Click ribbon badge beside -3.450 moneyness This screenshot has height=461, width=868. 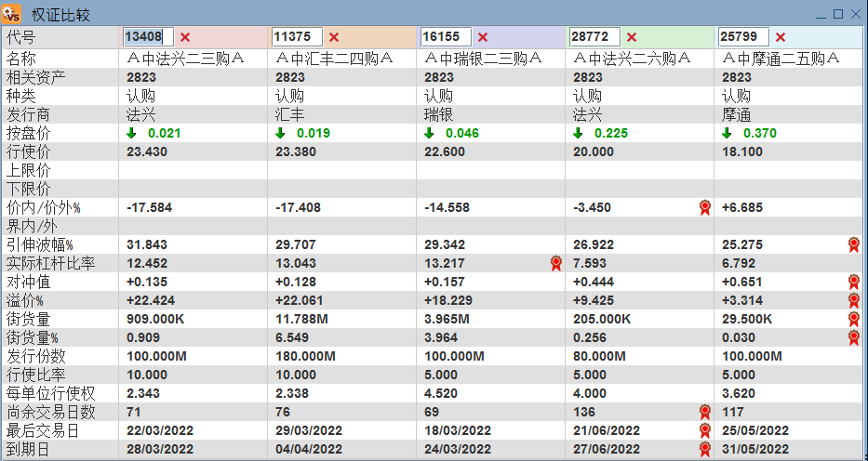(704, 208)
